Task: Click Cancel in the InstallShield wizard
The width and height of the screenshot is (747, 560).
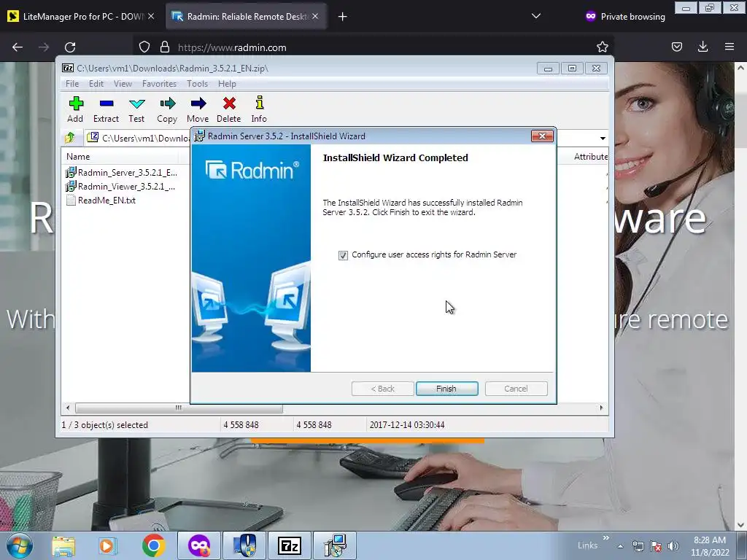Action: tap(516, 389)
